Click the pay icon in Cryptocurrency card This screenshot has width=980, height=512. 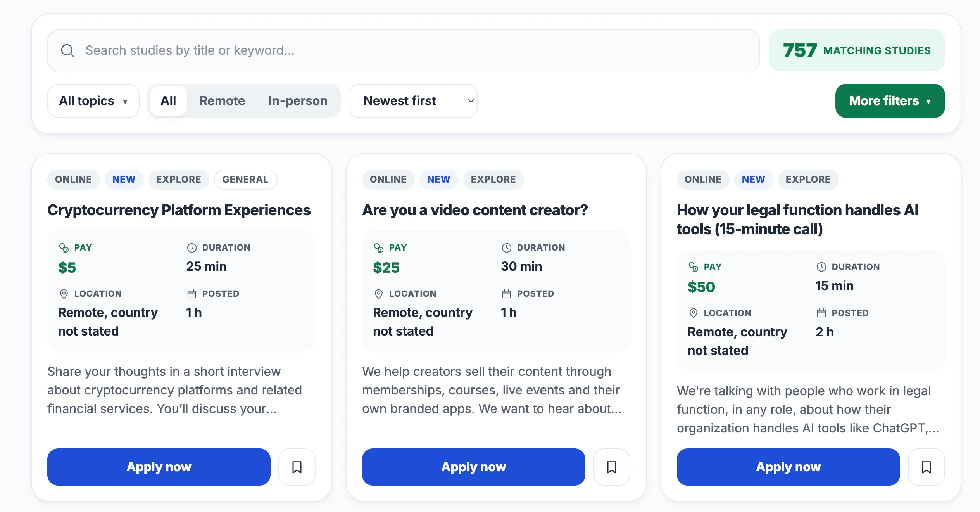(64, 247)
